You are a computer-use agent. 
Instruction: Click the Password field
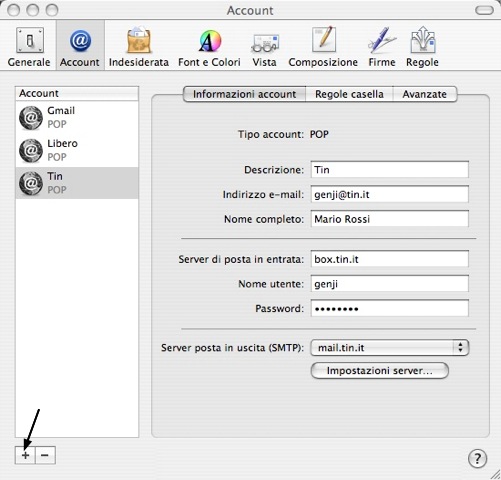coord(390,308)
